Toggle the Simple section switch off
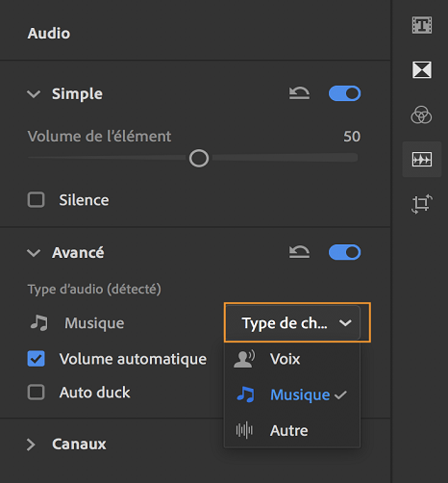Image resolution: width=448 pixels, height=483 pixels. tap(344, 93)
